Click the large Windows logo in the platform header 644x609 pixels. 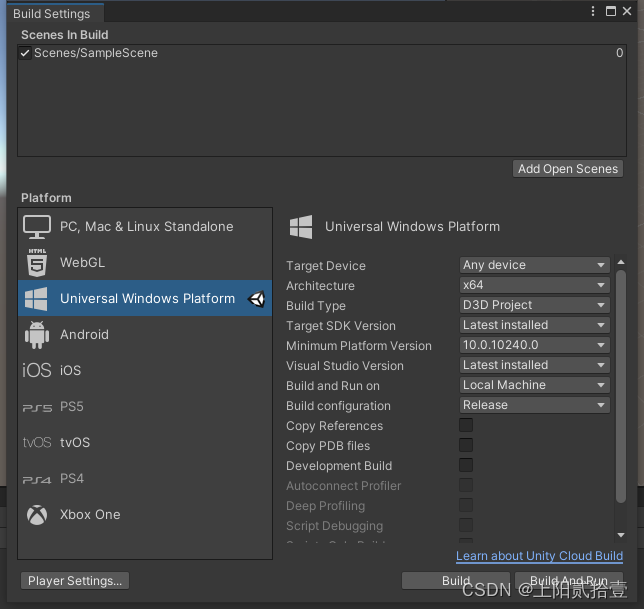pyautogui.click(x=301, y=227)
